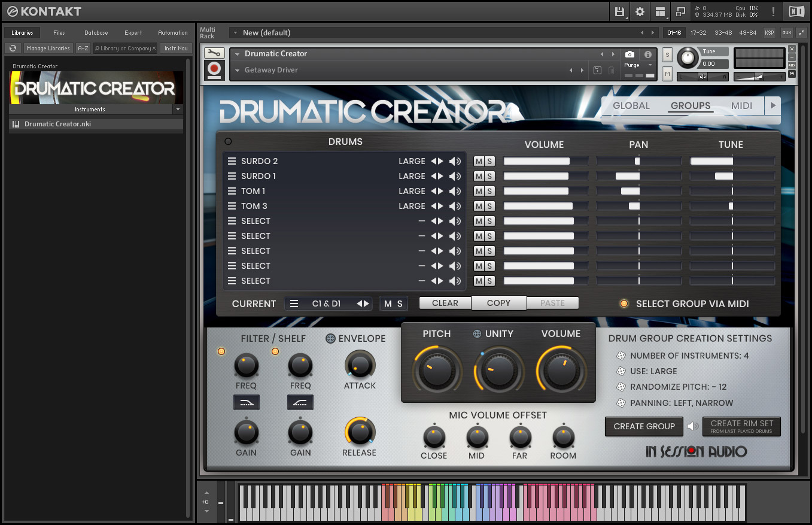
Task: Delete snapshot with trash icon
Action: pyautogui.click(x=611, y=70)
